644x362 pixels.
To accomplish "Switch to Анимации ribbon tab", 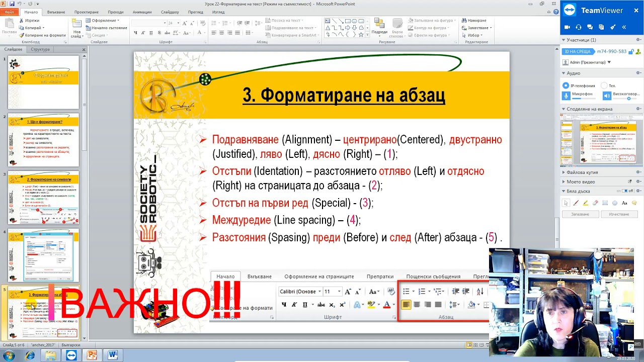I will (142, 12).
